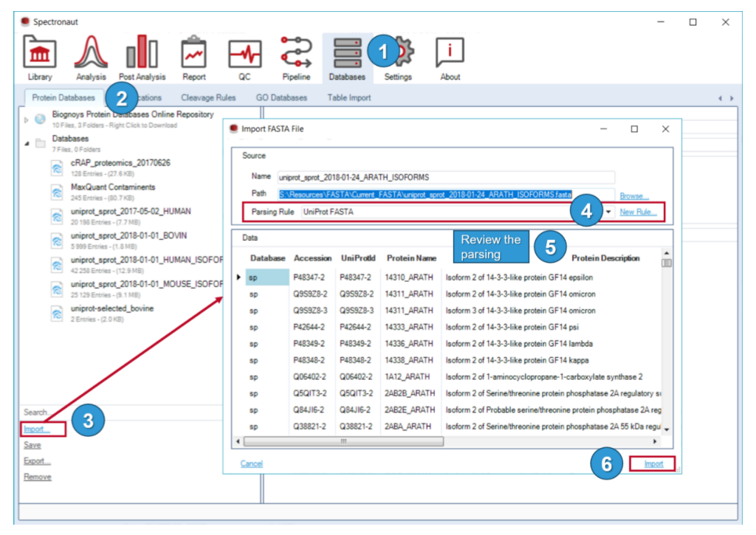The width and height of the screenshot is (756, 535).
Task: Click the Search field in the left panel
Action: pos(120,412)
